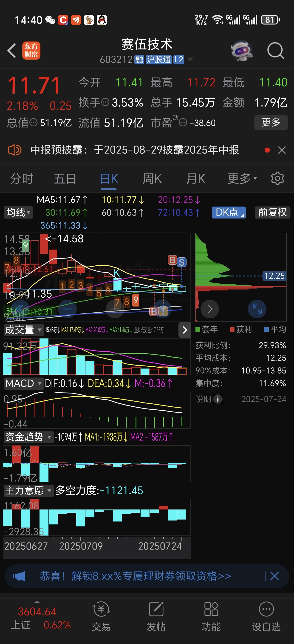
Task: Expand the 更多 period tab dropdown
Action: pyautogui.click(x=242, y=178)
